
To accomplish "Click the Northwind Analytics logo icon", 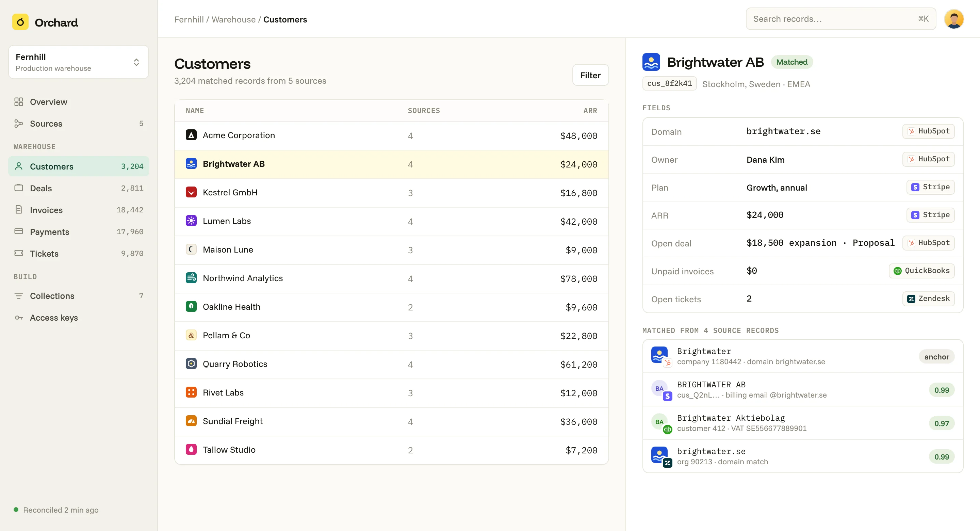I will (x=191, y=278).
